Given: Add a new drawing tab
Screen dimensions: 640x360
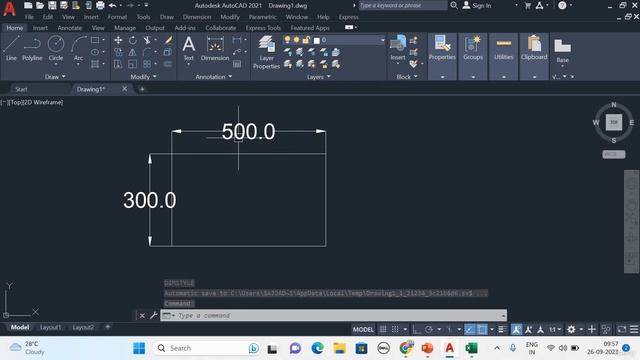Looking at the screenshot, I should 142,89.
